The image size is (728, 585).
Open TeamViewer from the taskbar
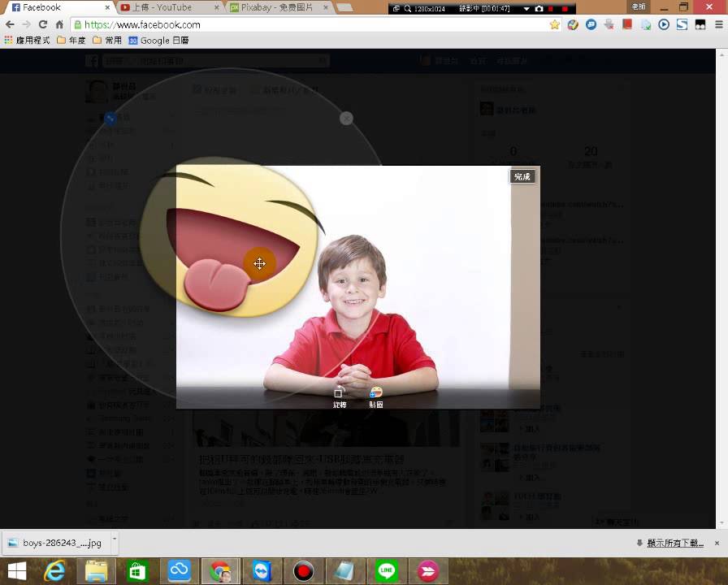coord(262,571)
